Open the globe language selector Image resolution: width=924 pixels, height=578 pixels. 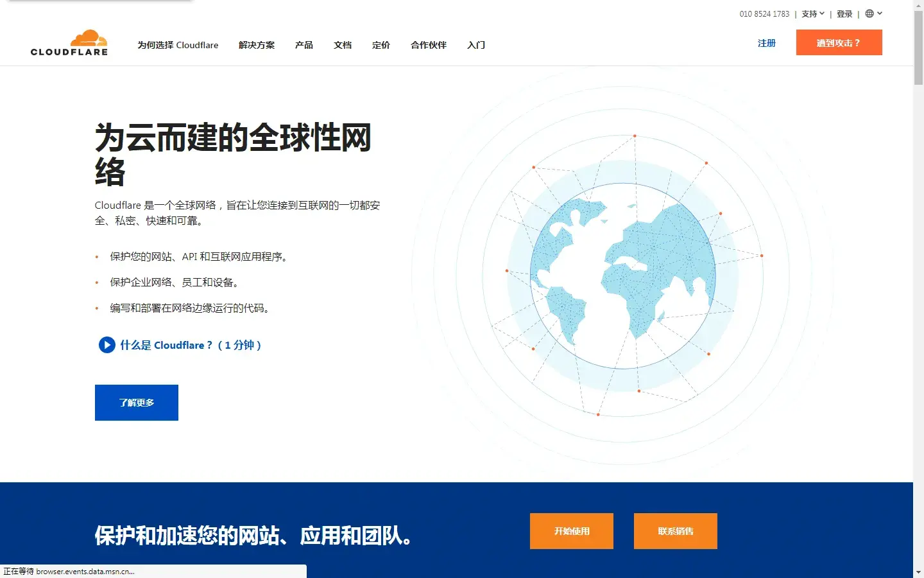[x=873, y=13]
